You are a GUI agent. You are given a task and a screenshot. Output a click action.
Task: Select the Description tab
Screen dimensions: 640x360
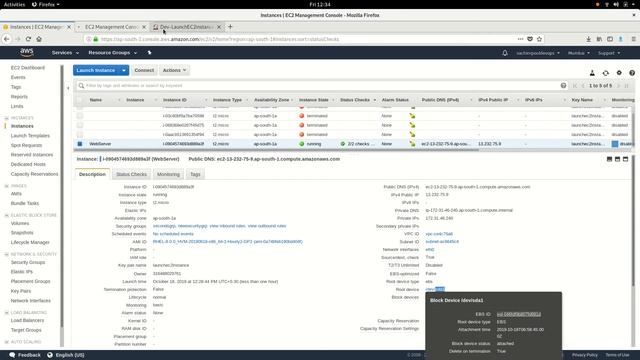[x=92, y=174]
